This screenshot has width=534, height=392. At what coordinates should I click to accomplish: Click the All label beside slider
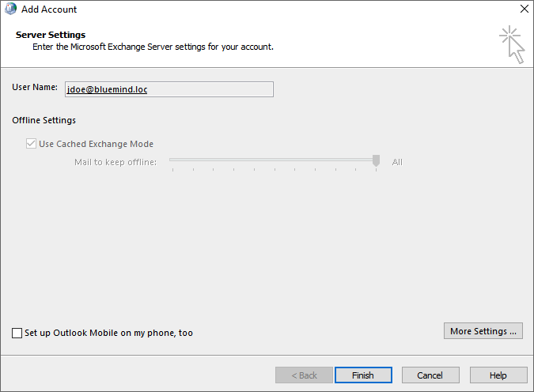pos(397,162)
